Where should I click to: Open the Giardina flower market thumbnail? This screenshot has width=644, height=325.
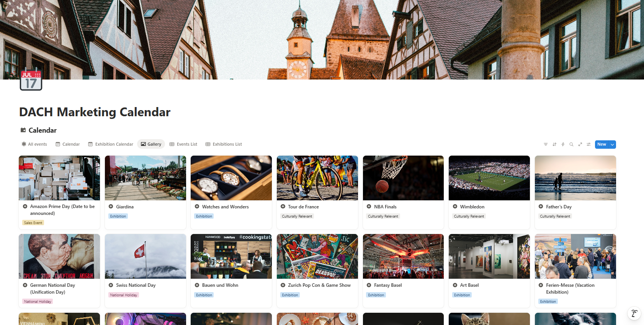coord(145,178)
